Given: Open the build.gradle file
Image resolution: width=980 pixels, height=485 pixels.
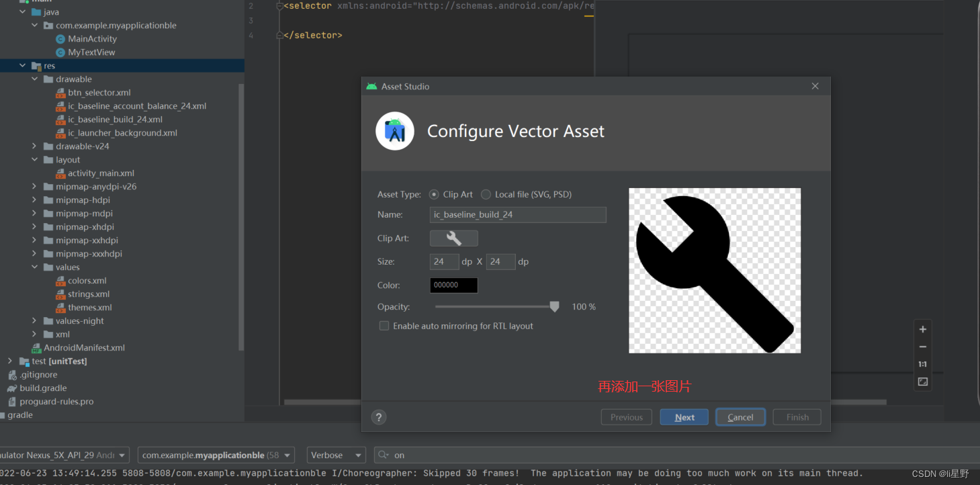Looking at the screenshot, I should click(x=43, y=388).
